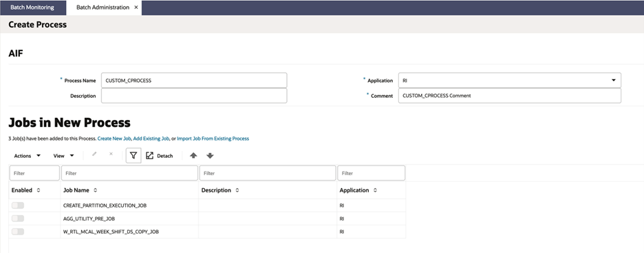The image size is (644, 253).
Task: Switch to Batch Monitoring tab
Action: tap(32, 8)
